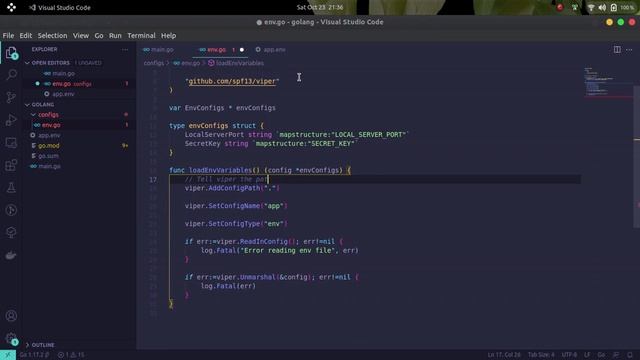The image size is (640, 360).
Task: Click the Ubuntu activities icon in top bar
Action: tap(11, 7)
